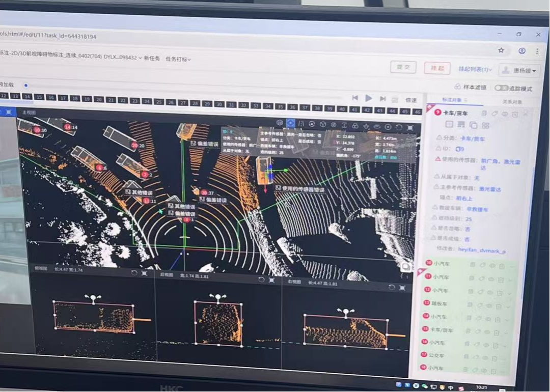
Task: Click the blue highlighted focus-view tool in 3D toolbar
Action: click(290, 123)
